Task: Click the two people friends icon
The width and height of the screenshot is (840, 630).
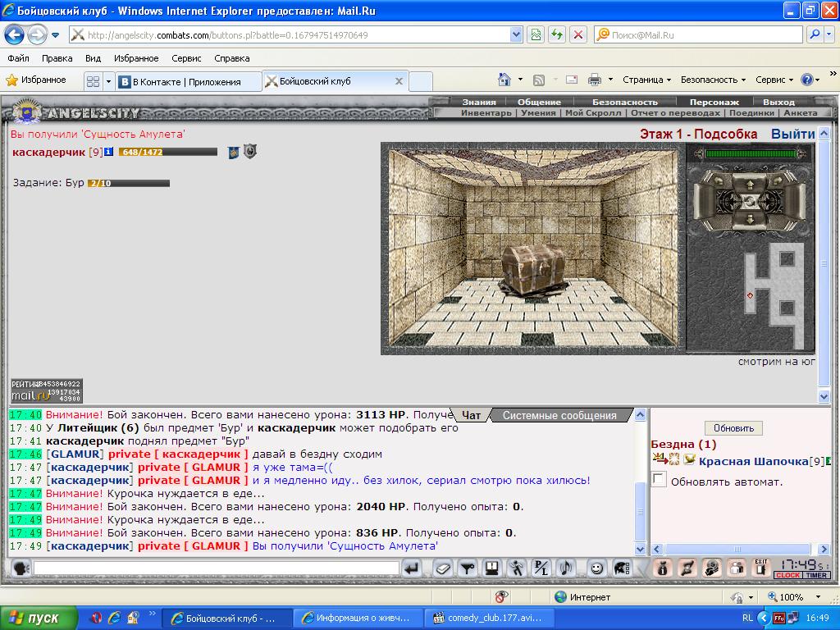Action: point(737,568)
